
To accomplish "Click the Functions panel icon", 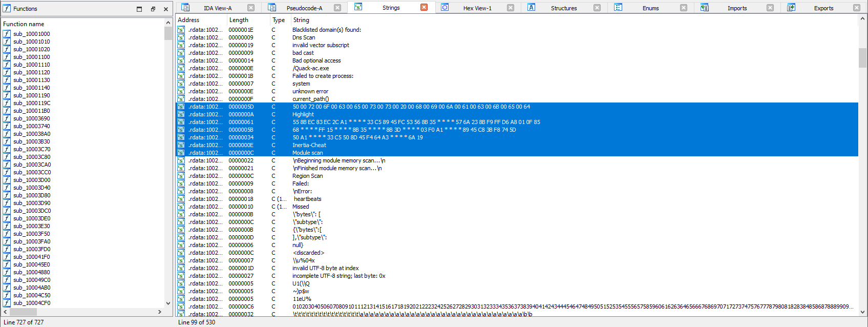I will tap(7, 9).
